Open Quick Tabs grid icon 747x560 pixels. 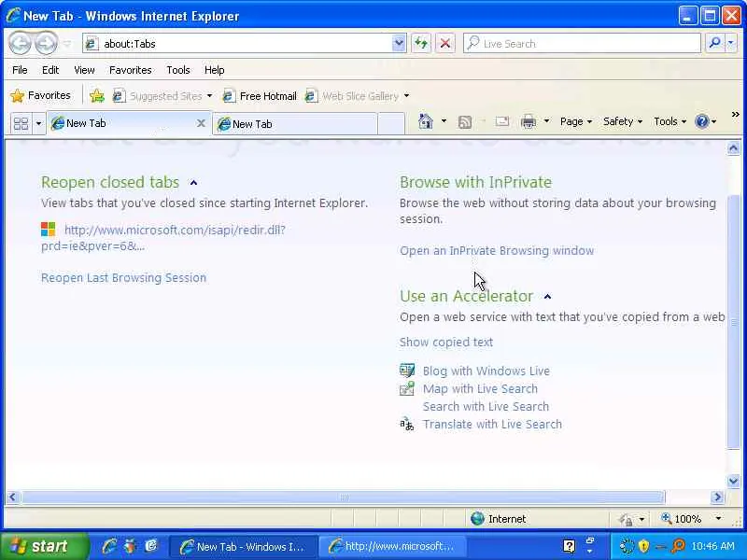21,124
